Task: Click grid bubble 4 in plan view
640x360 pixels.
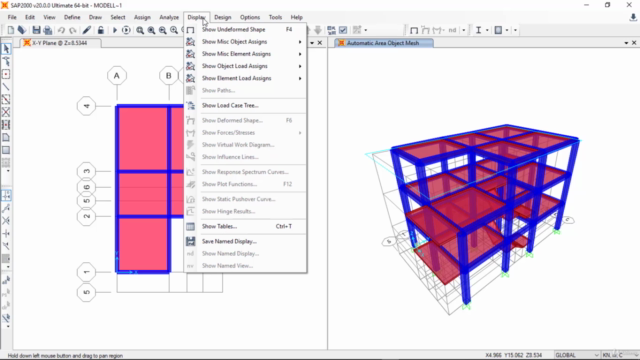Action: point(86,106)
